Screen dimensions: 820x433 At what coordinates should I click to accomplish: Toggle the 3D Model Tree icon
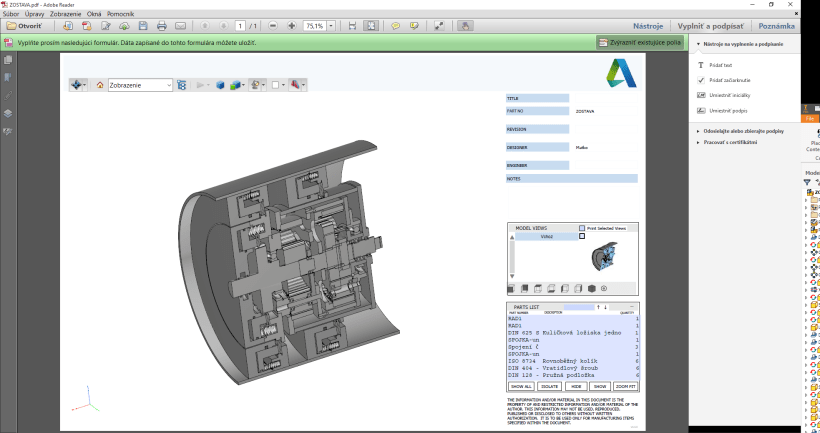(x=181, y=86)
